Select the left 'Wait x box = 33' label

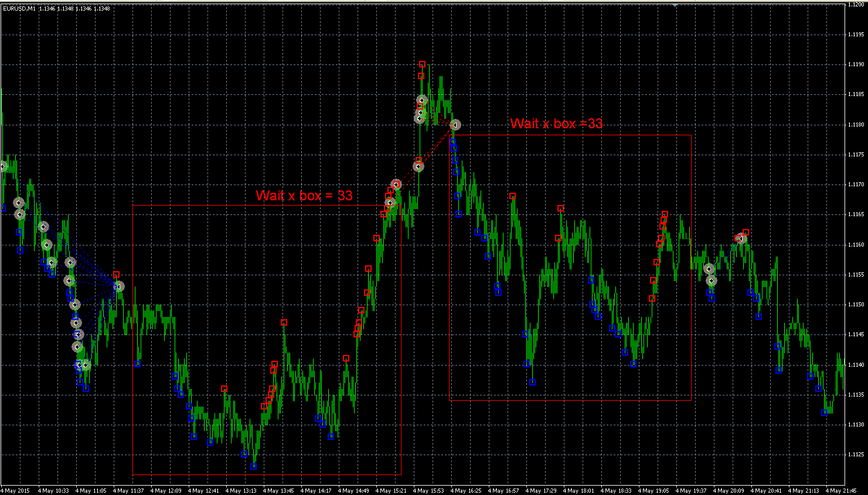click(x=304, y=196)
